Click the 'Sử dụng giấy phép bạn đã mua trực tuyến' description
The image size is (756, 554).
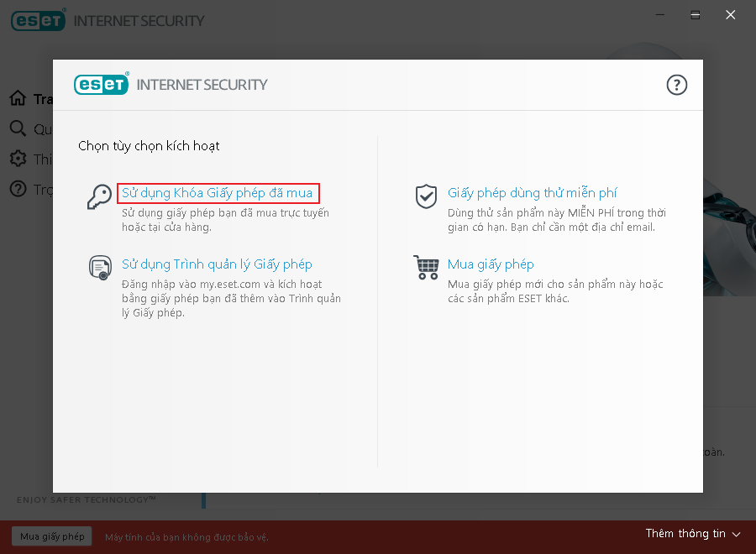pos(225,220)
